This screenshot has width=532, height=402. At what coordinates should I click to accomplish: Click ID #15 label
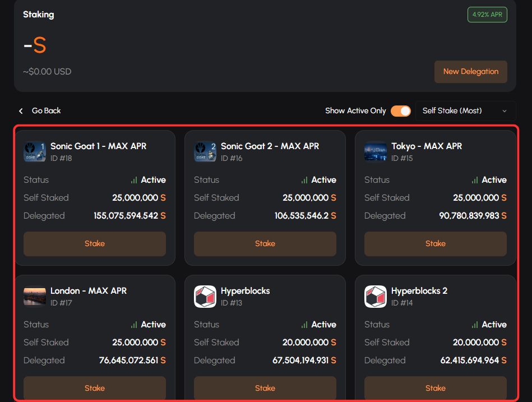point(402,158)
